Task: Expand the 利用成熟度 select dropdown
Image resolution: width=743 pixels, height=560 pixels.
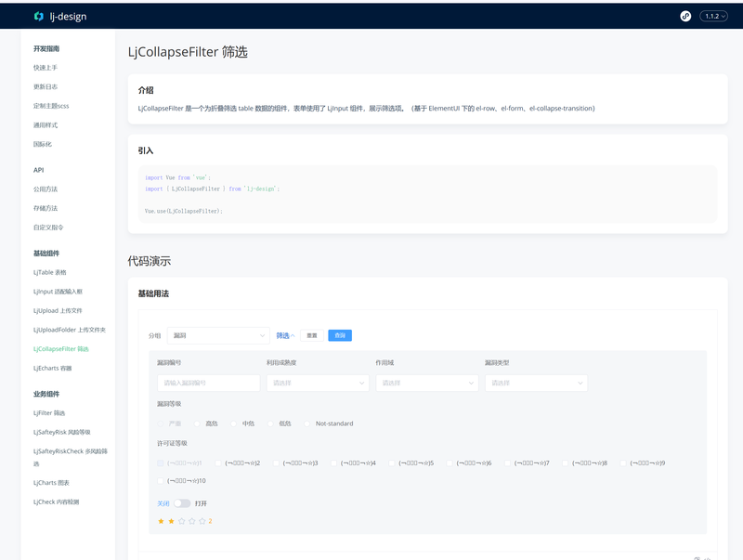Action: (x=318, y=383)
